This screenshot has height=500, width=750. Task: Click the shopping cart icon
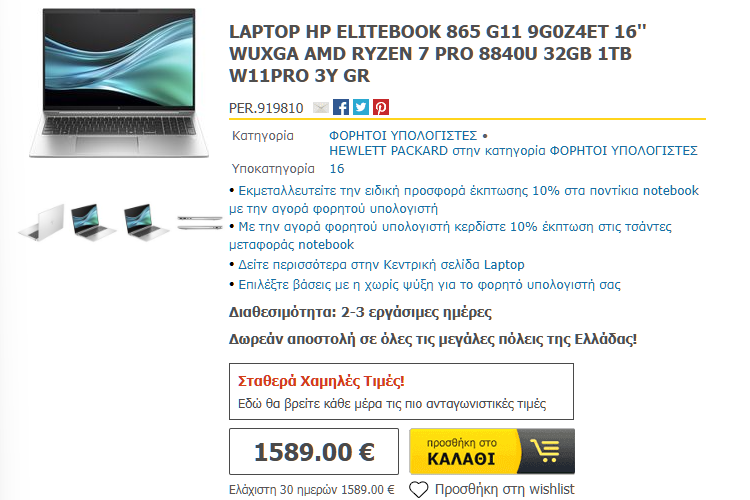click(x=546, y=451)
